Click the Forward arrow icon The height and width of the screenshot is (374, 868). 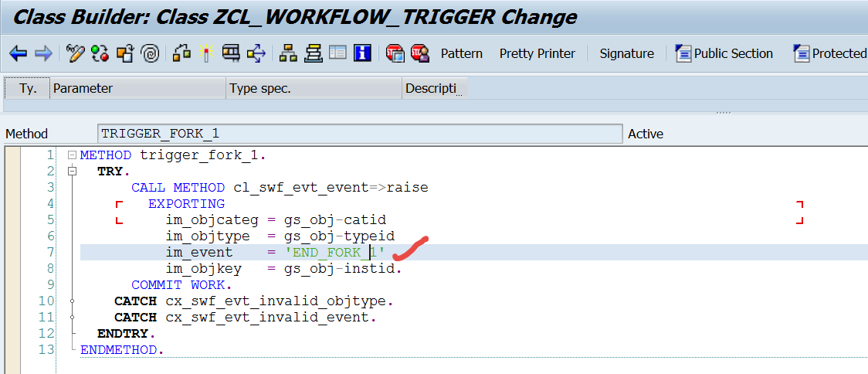click(x=43, y=54)
